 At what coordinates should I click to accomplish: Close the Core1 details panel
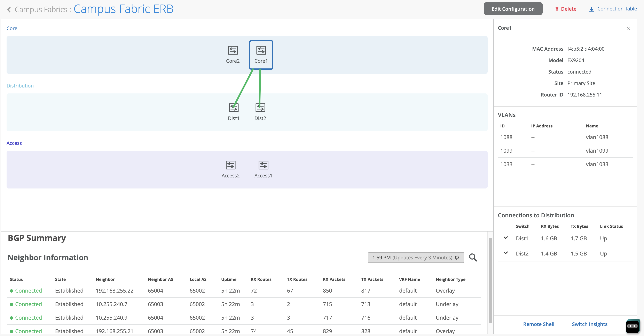click(628, 28)
